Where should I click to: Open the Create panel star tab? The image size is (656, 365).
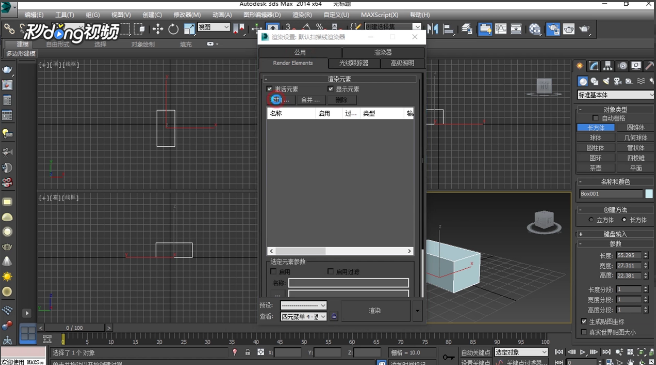(580, 66)
